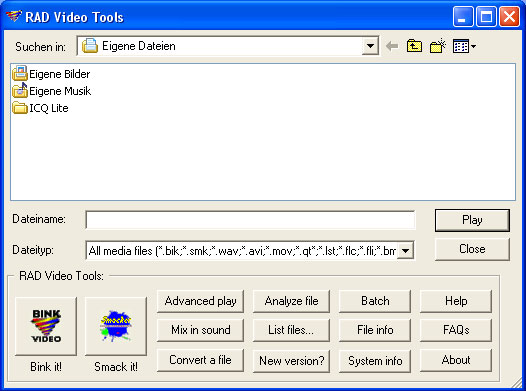Click the RAD Video Tools title icon
Viewport: 526px width, 391px height.
(14, 16)
